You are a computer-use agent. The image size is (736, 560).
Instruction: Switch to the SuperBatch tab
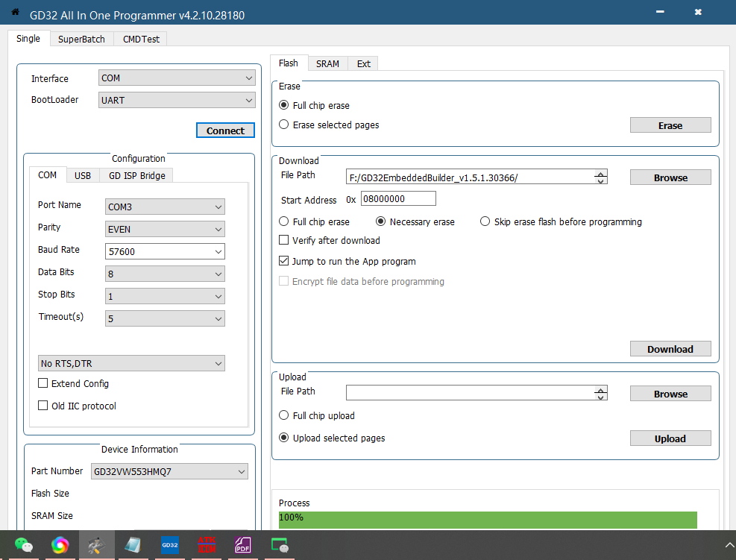click(81, 39)
